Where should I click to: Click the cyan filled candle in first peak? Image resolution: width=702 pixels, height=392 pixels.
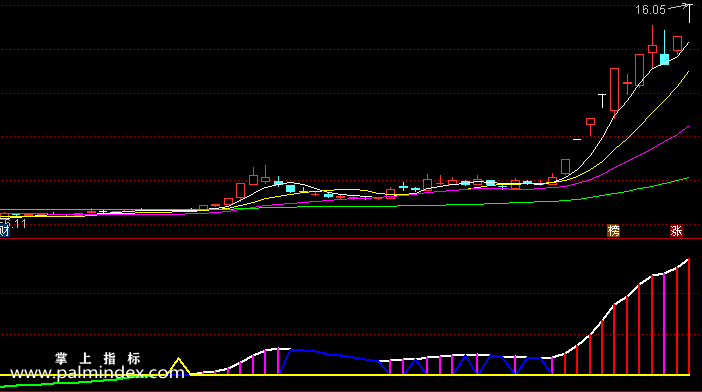[291, 188]
